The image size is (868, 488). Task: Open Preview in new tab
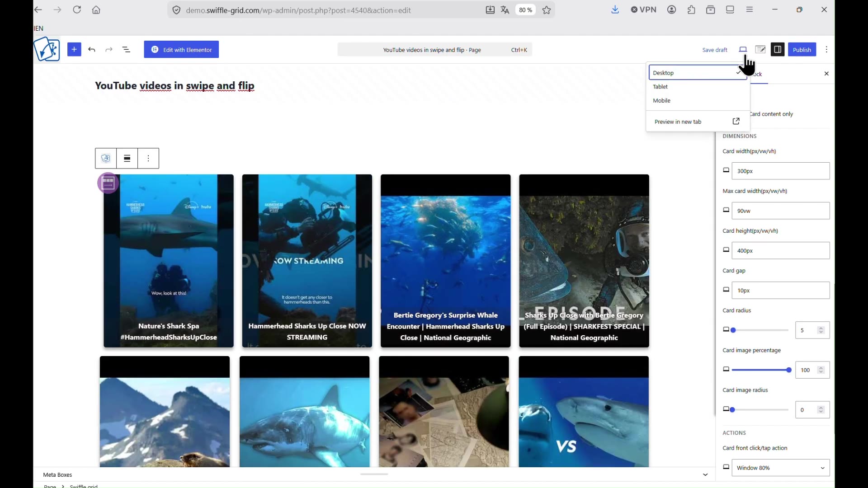[698, 122]
